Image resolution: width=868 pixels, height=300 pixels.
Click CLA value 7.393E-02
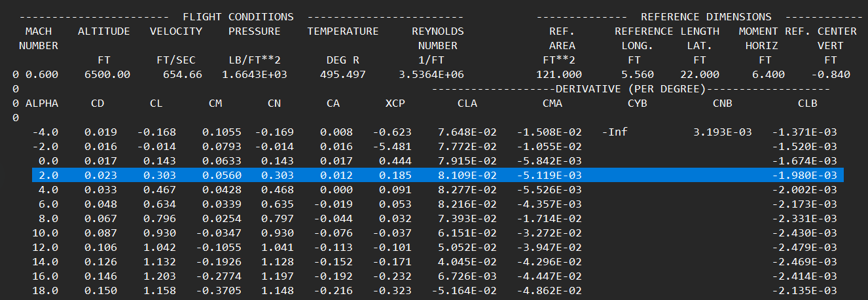(x=467, y=219)
